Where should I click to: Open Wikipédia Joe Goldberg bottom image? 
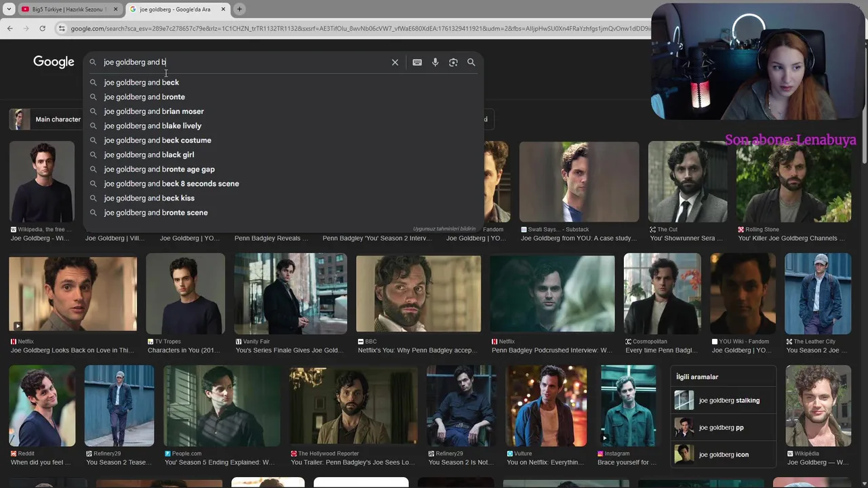point(818,406)
